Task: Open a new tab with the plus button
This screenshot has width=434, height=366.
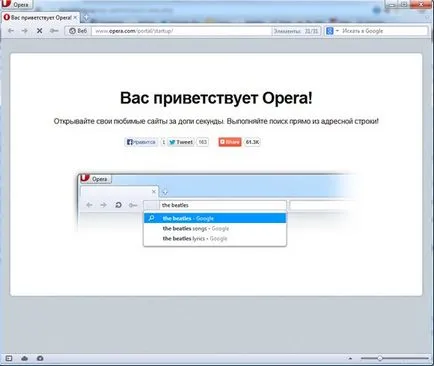Action: coord(86,17)
